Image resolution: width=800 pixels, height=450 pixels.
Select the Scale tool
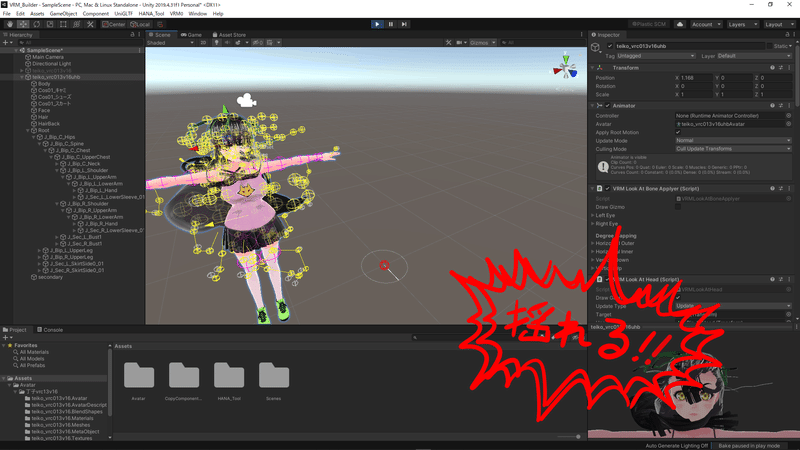tap(49, 24)
